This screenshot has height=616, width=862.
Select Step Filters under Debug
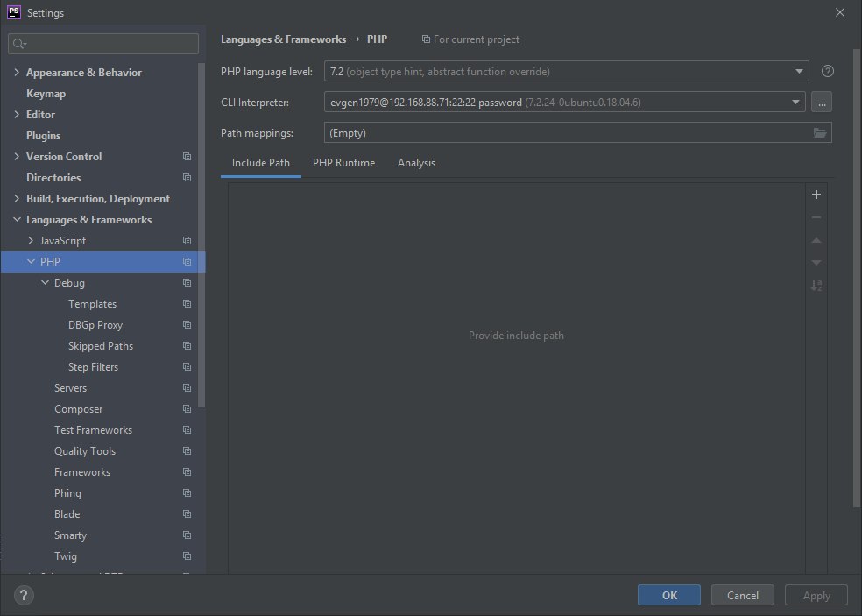pos(93,367)
